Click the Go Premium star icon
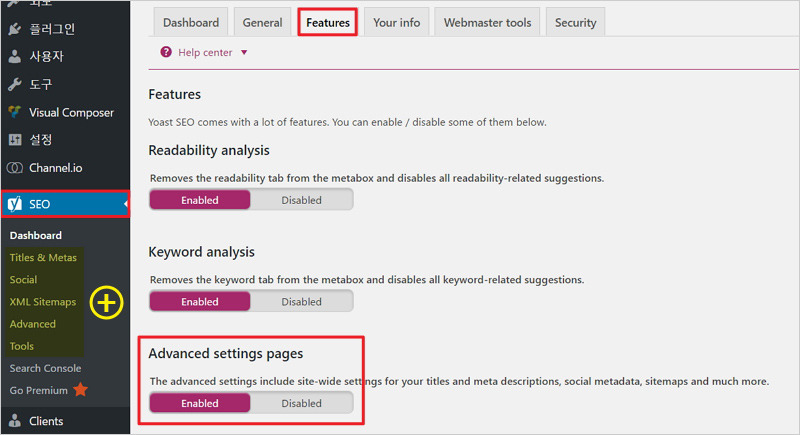This screenshot has width=800, height=435. tap(81, 390)
